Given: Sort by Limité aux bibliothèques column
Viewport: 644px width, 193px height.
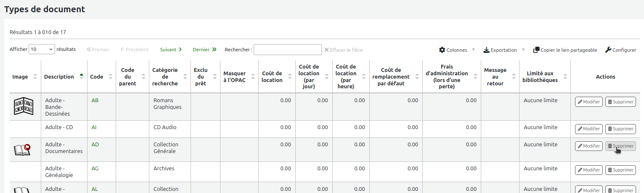Looking at the screenshot, I should point(545,77).
